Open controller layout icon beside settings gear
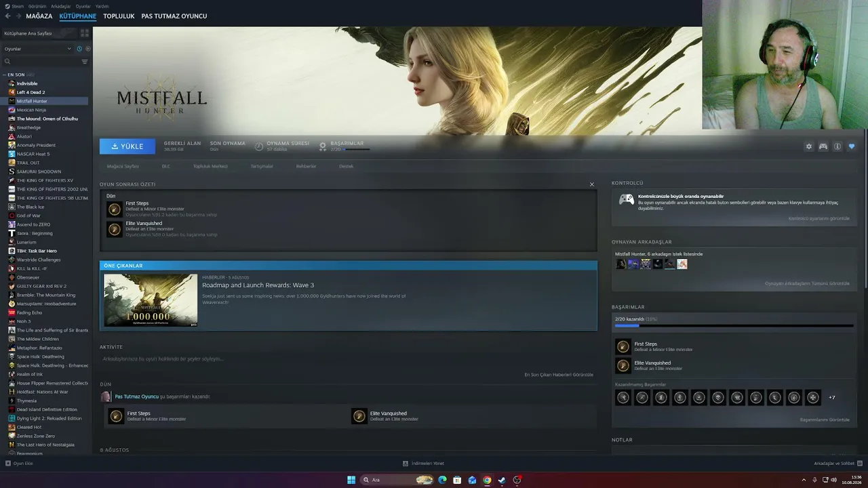Viewport: 868px width, 488px height. 823,146
